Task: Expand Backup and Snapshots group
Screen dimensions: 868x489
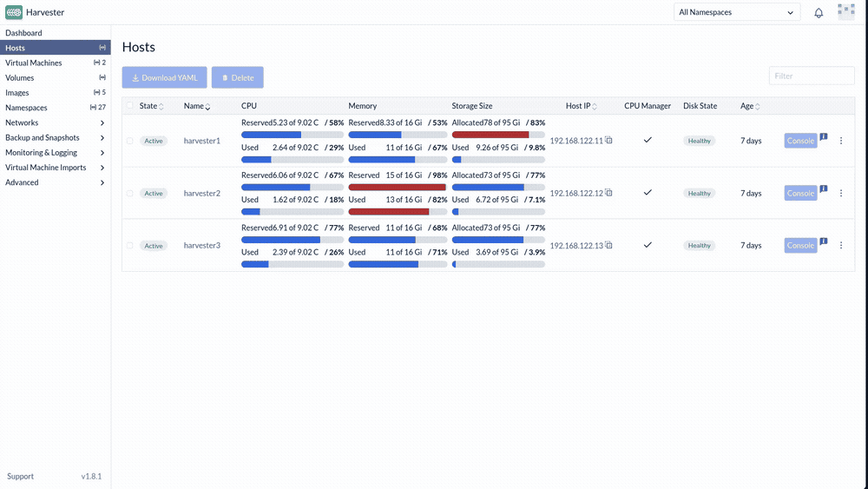Action: [55, 137]
